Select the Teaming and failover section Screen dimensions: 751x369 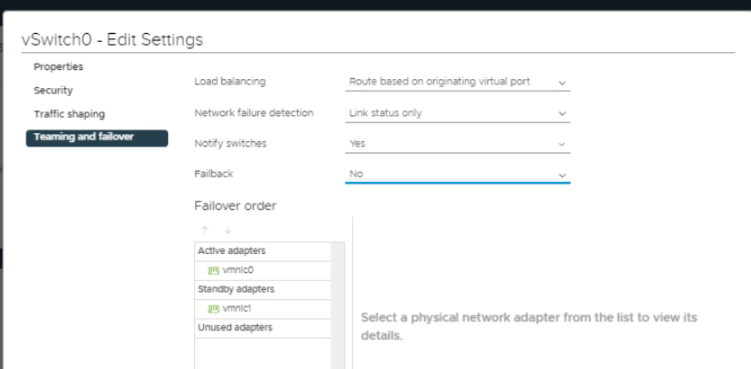click(97, 138)
